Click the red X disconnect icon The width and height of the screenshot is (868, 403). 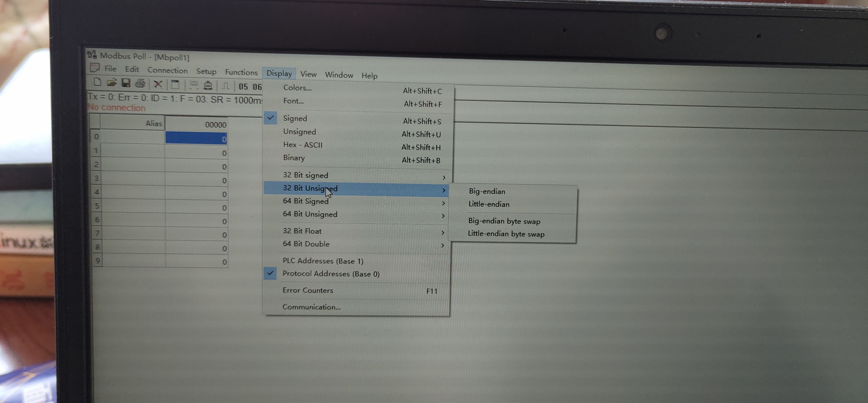(x=158, y=85)
